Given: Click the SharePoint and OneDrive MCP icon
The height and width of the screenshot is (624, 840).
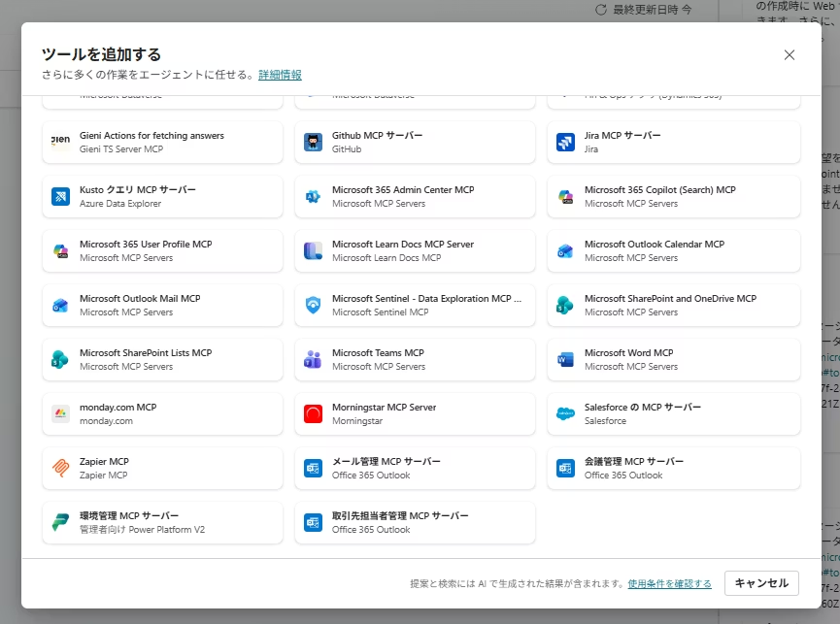Looking at the screenshot, I should (x=565, y=305).
